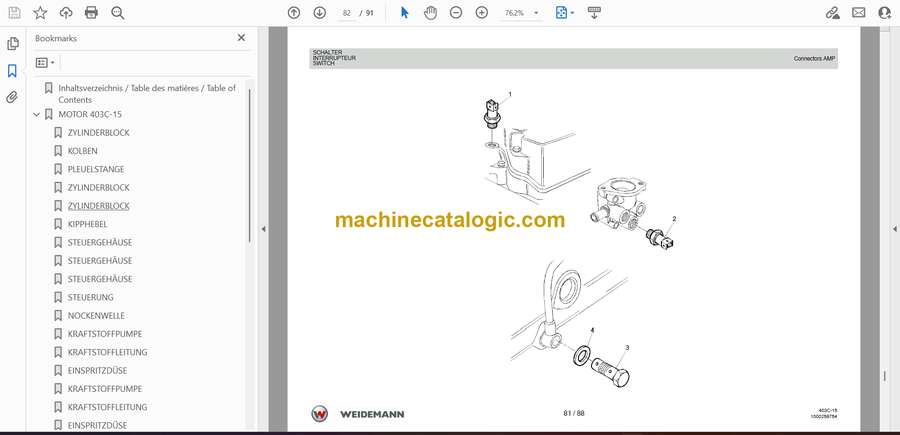
Task: Open the attachments paperclip panel
Action: (12, 97)
